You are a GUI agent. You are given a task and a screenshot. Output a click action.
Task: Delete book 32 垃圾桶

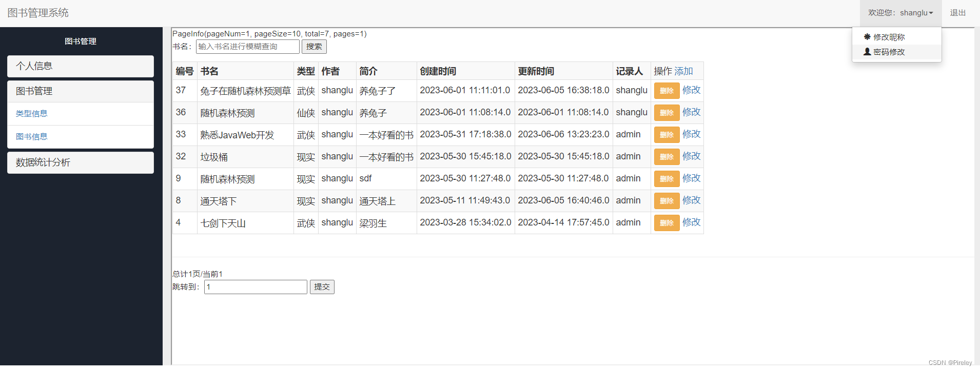point(667,157)
